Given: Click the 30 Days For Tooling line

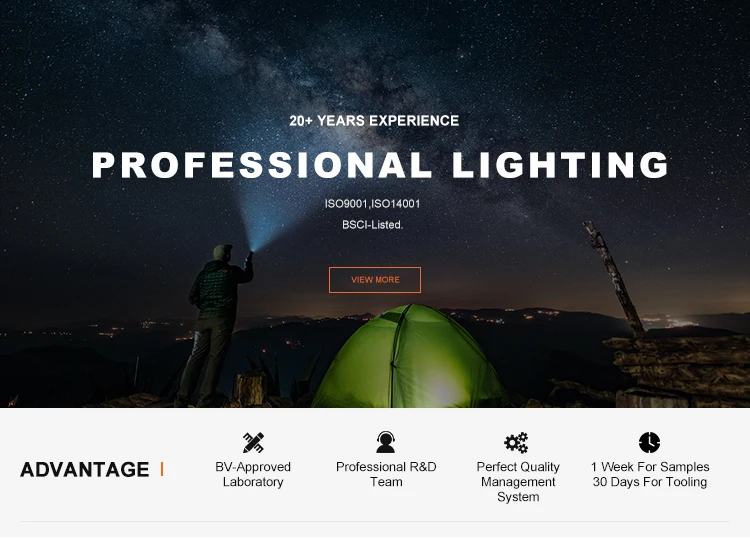Looking at the screenshot, I should pyautogui.click(x=650, y=482).
